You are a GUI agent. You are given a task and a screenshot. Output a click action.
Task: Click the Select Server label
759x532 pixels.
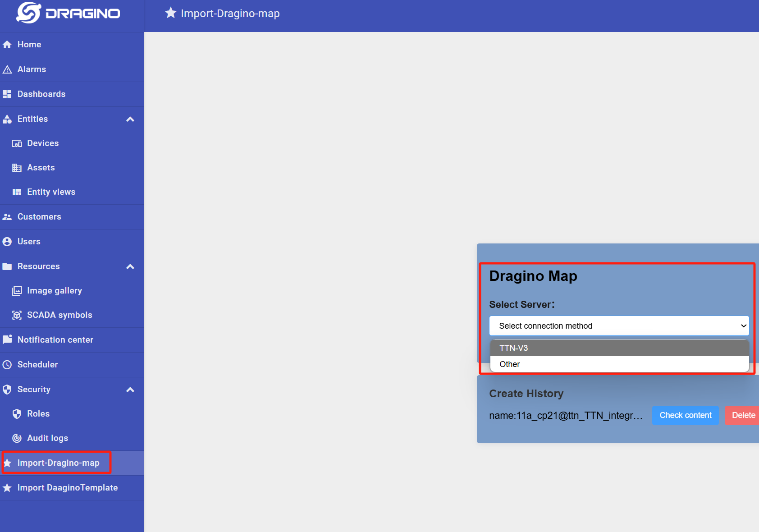coord(522,305)
